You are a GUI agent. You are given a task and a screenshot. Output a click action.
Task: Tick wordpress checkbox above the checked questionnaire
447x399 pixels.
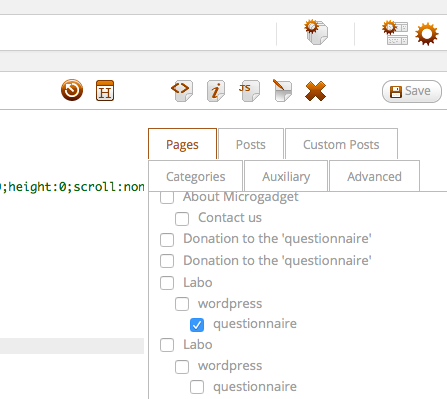click(x=182, y=304)
